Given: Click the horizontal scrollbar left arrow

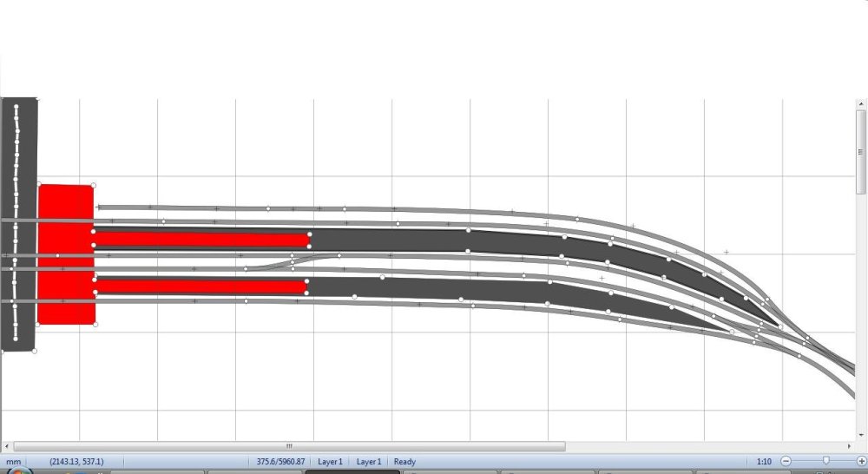Looking at the screenshot, I should pos(7,446).
